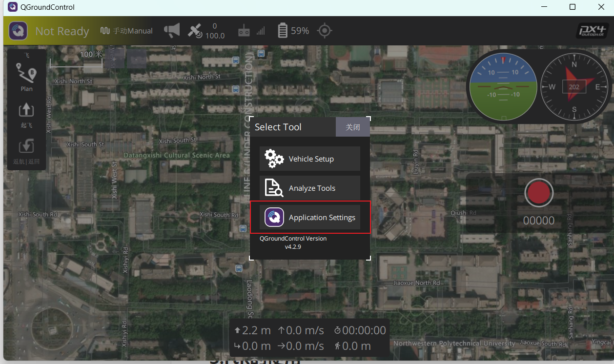
Task: Click the Northwestern Polytechnical University map label
Action: [454, 344]
